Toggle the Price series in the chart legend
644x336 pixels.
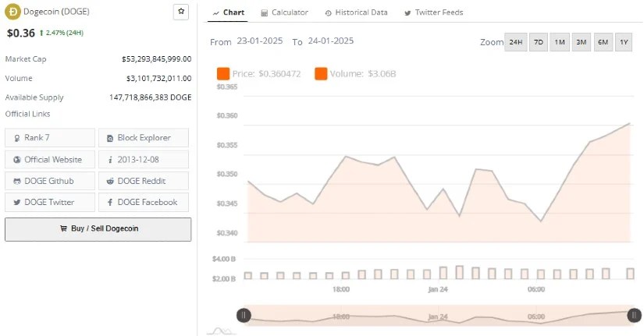[223, 74]
